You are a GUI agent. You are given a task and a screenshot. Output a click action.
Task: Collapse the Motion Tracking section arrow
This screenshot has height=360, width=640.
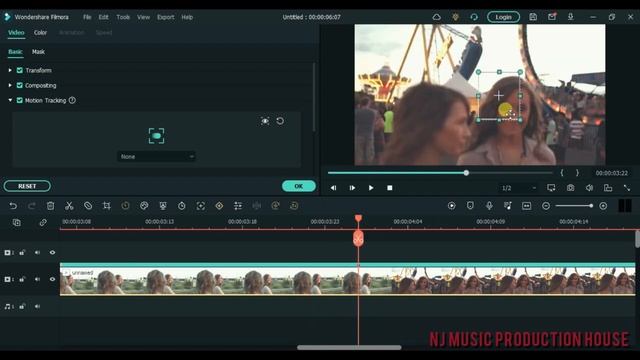pos(10,100)
